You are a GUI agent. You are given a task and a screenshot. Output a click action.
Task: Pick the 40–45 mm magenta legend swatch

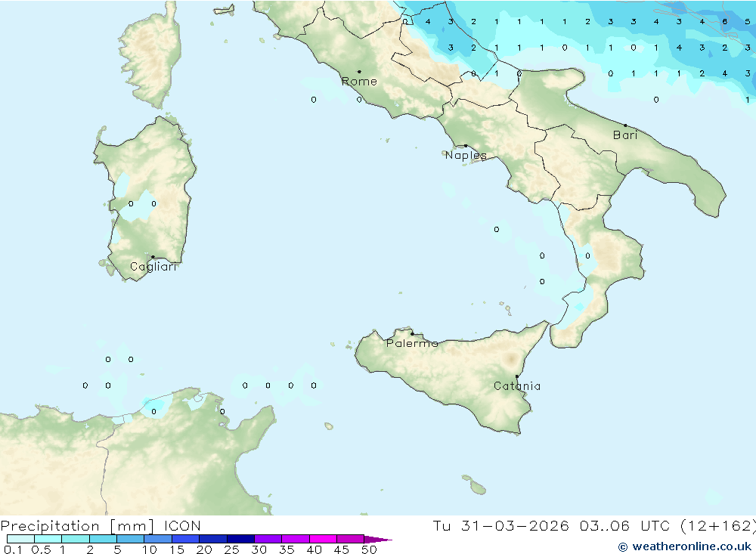click(x=323, y=539)
